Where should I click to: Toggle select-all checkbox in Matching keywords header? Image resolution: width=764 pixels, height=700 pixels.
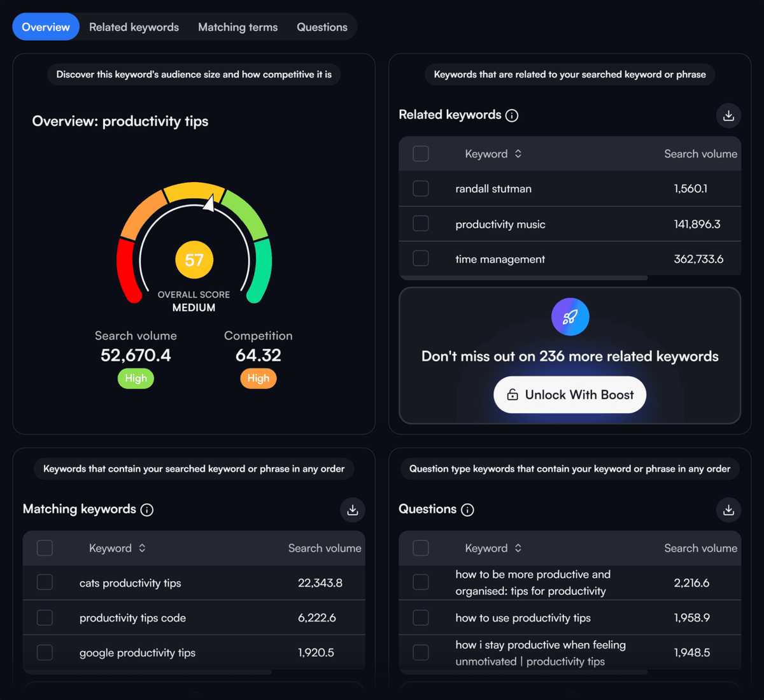[x=45, y=548]
